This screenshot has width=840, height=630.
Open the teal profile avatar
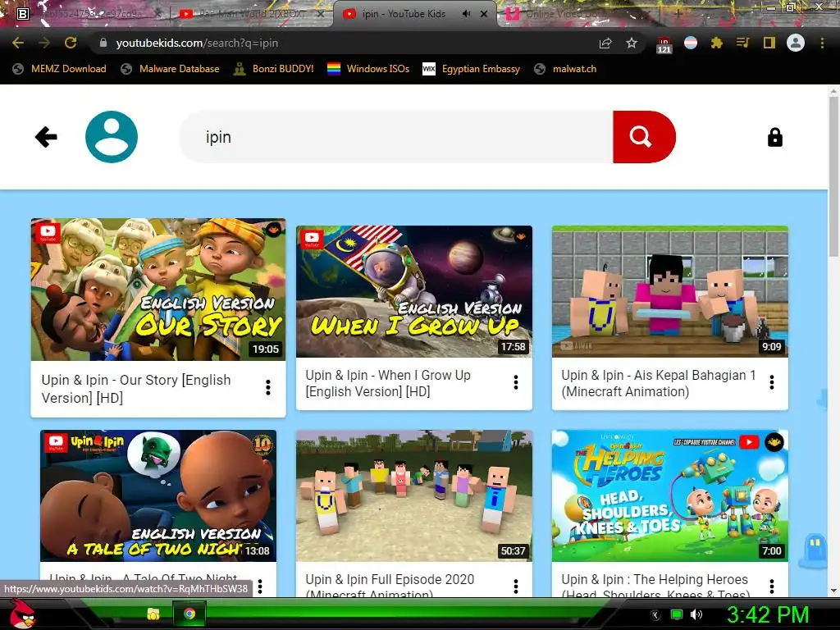click(x=112, y=137)
